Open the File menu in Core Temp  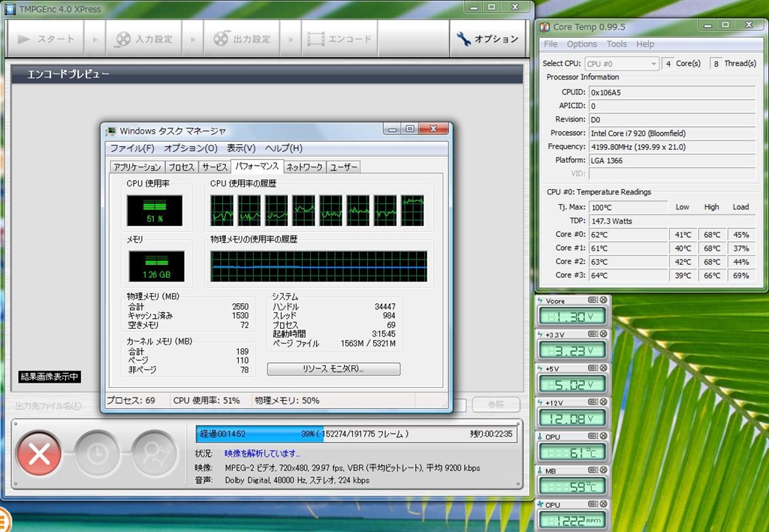click(x=550, y=44)
